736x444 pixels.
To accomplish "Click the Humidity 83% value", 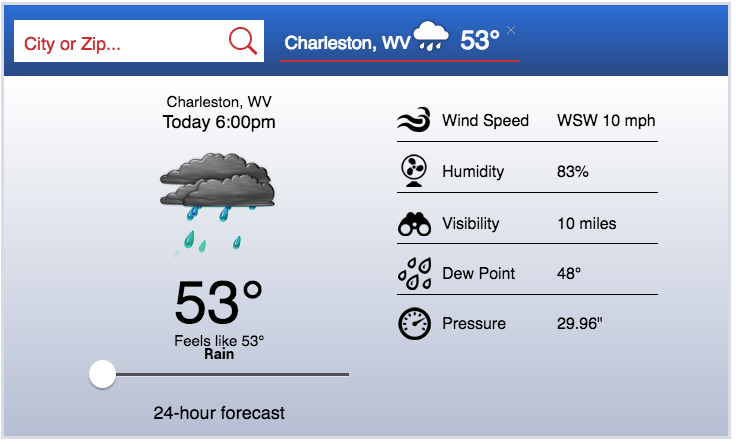I will coord(573,172).
